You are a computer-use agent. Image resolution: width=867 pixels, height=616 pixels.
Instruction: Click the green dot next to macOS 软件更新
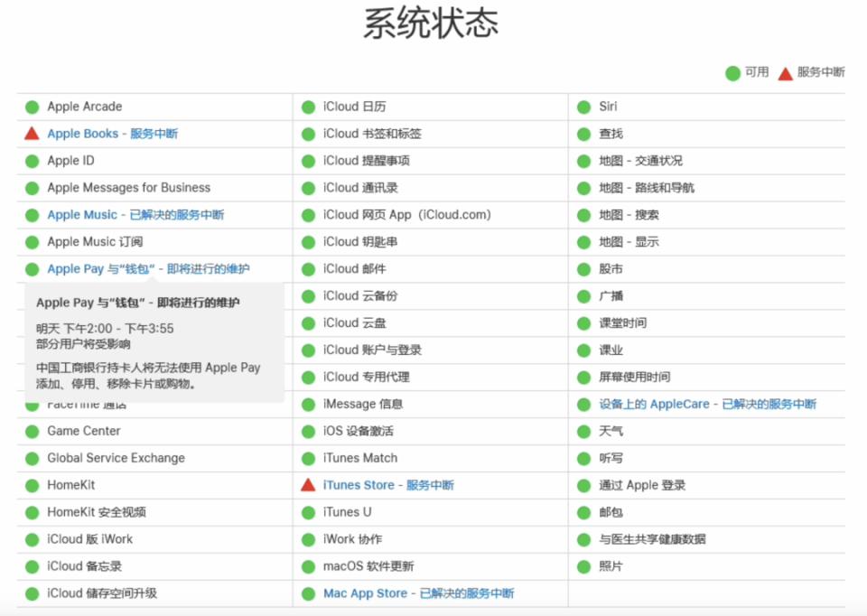[x=308, y=567]
